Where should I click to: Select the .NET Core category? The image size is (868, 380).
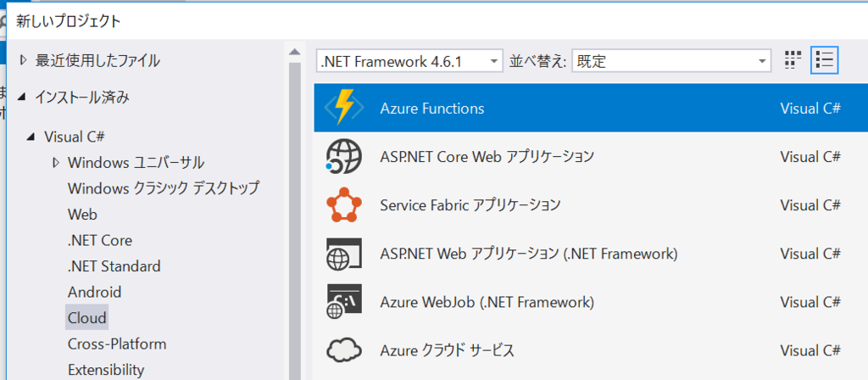[100, 240]
